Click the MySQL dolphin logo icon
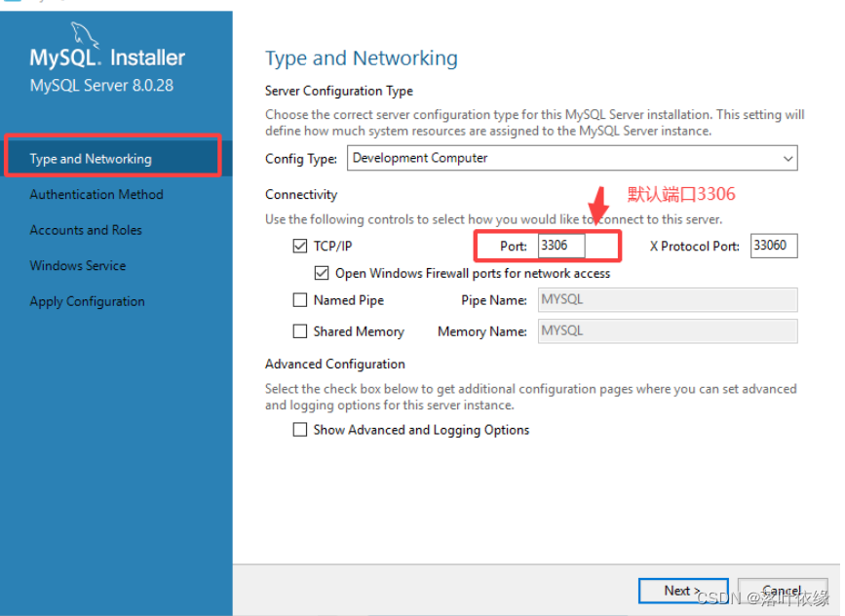 (85, 34)
